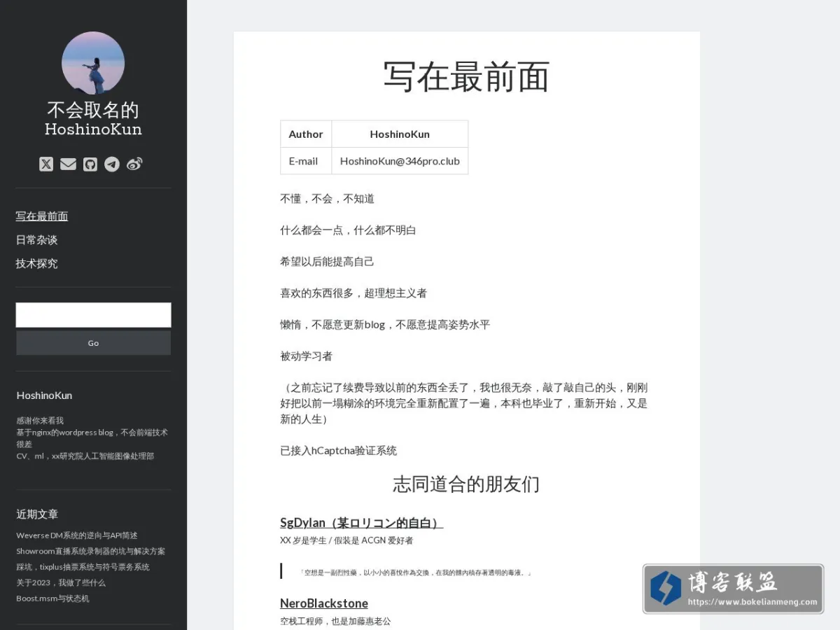The image size is (840, 630).
Task: Click the 志同道合的朋友们 section heading
Action: click(x=466, y=484)
